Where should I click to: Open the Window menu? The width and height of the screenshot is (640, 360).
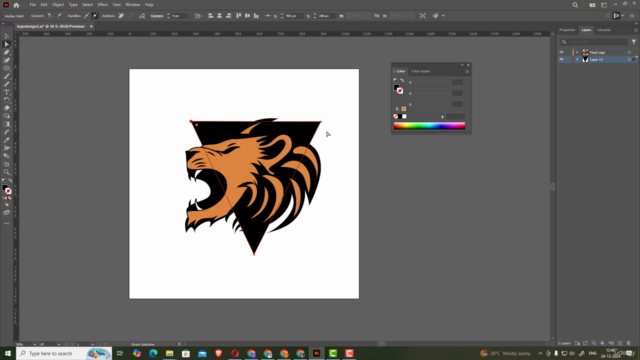133,5
